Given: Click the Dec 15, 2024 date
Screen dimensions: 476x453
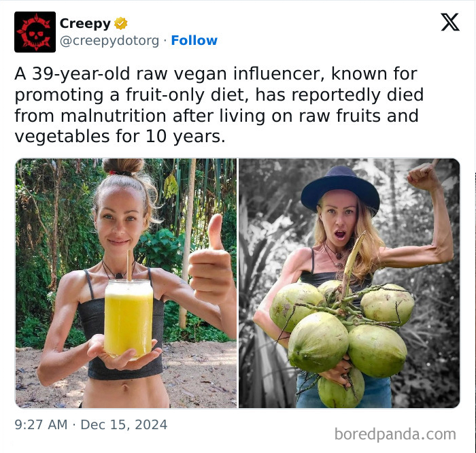Looking at the screenshot, I should tap(124, 424).
